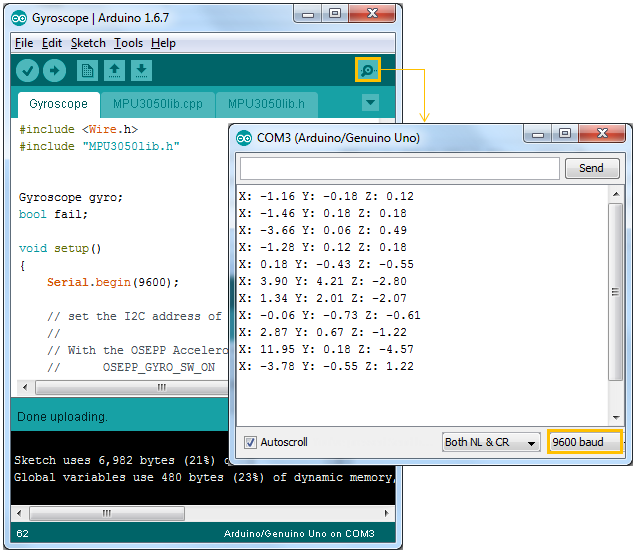
Task: Open sketch with the up-arrow icon
Action: [x=114, y=70]
